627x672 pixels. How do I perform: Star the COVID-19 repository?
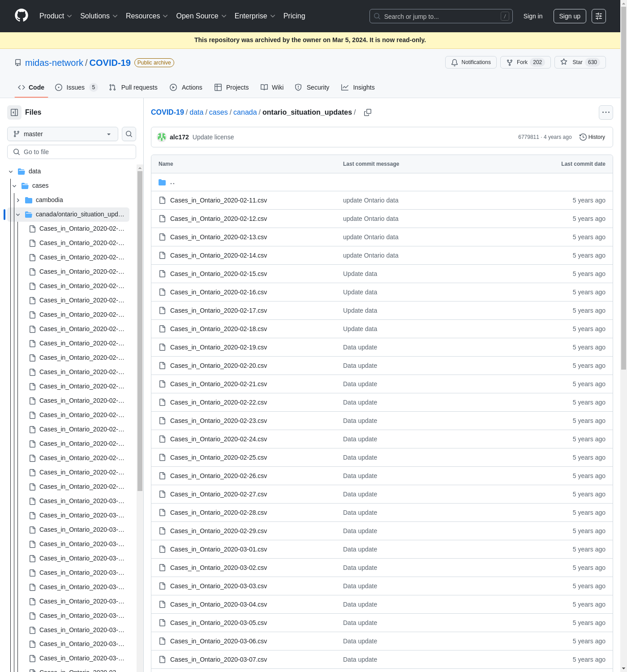pyautogui.click(x=580, y=62)
